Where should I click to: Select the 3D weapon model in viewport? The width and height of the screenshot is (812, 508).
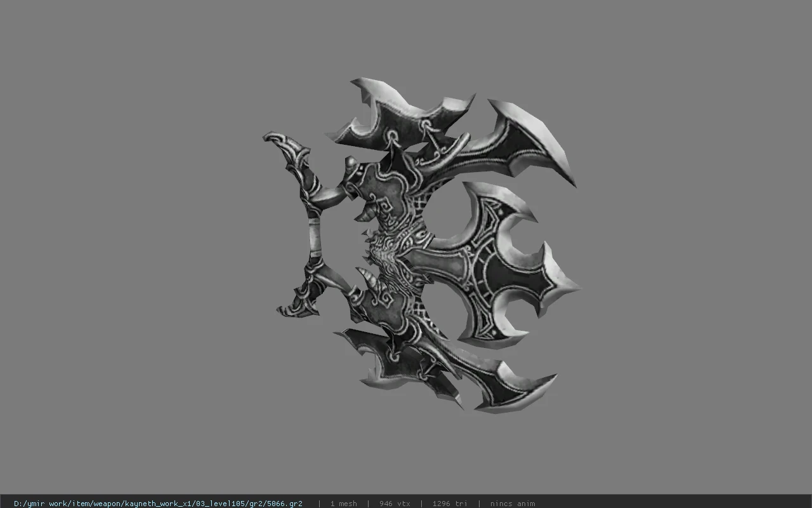pos(422,244)
